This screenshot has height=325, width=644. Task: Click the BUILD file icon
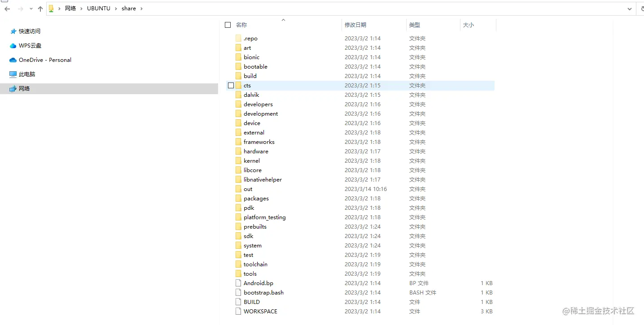point(238,302)
